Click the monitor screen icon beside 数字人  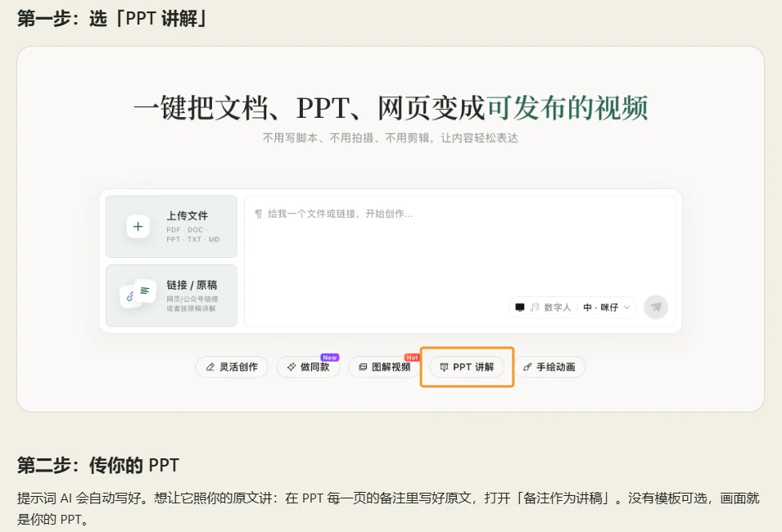click(x=520, y=307)
